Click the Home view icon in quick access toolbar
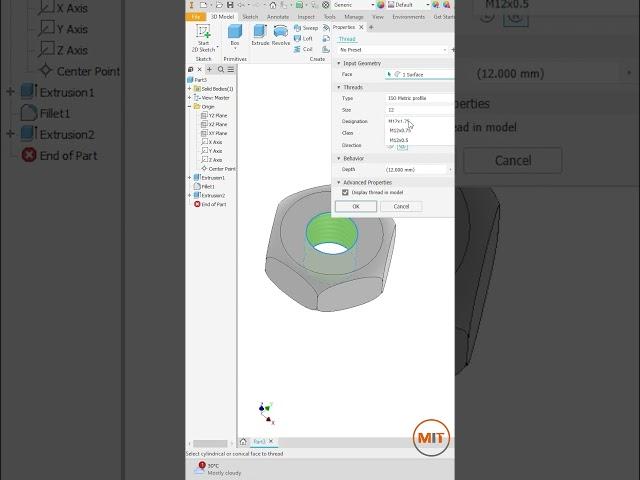Screen dimensions: 640x480 pos(273,5)
